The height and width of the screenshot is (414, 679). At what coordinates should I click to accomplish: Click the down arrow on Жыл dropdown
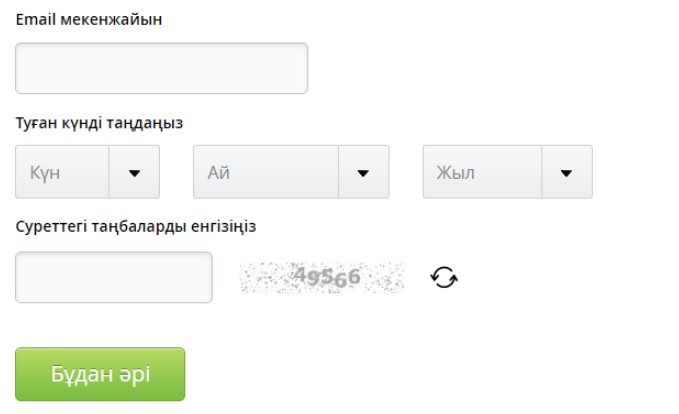pyautogui.click(x=566, y=172)
